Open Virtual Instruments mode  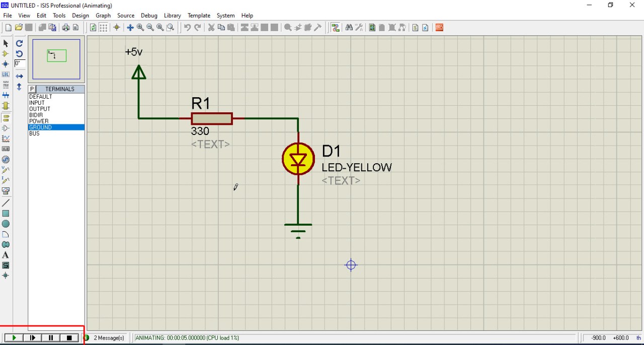click(x=6, y=191)
